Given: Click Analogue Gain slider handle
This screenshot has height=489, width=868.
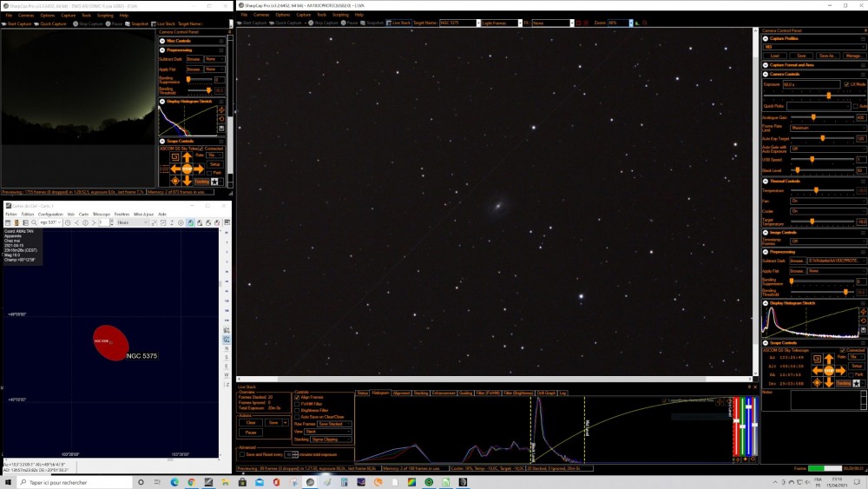Looking at the screenshot, I should 813,117.
